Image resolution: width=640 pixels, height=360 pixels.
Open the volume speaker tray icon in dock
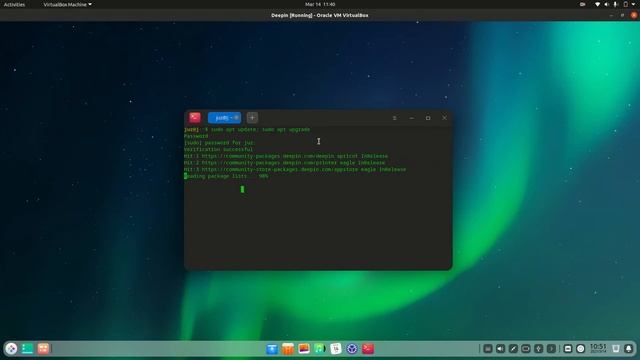pyautogui.click(x=500, y=349)
